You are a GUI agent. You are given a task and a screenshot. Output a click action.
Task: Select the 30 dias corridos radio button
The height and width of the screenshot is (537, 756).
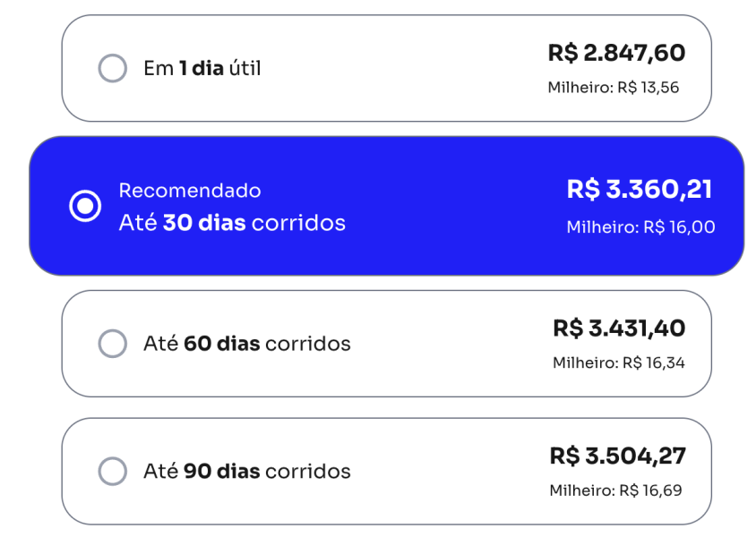[85, 207]
